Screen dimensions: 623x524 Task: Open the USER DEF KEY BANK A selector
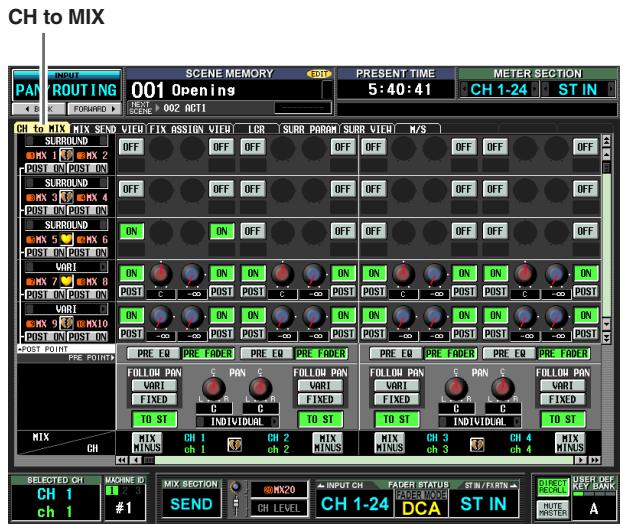(594, 508)
